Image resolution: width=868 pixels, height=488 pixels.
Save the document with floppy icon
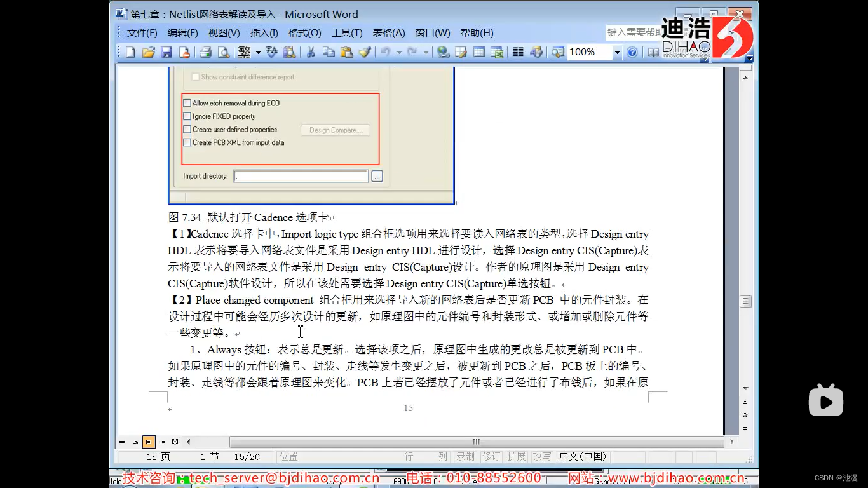pos(166,52)
